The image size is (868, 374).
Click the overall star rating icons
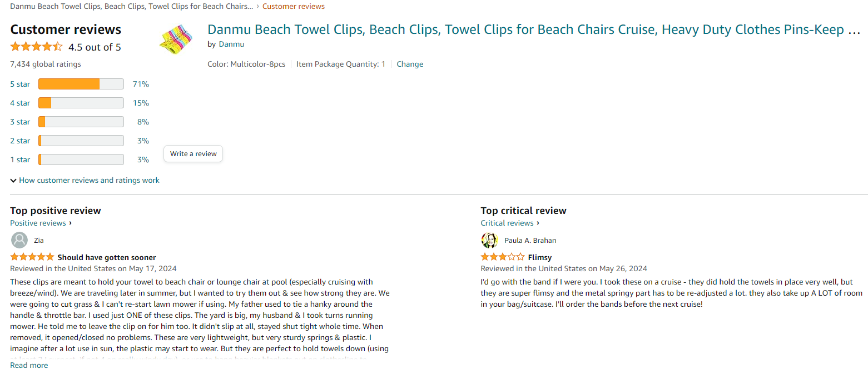point(37,47)
